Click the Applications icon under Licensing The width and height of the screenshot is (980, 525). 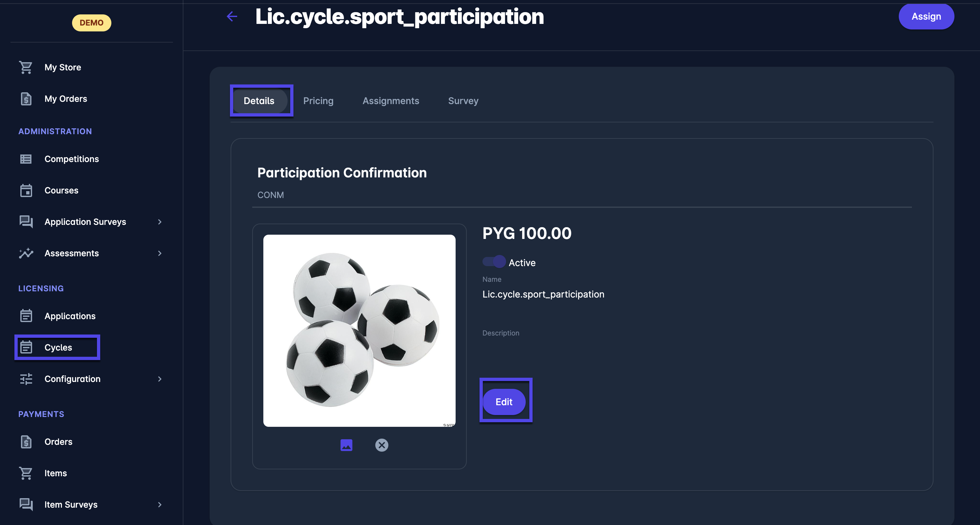point(26,316)
